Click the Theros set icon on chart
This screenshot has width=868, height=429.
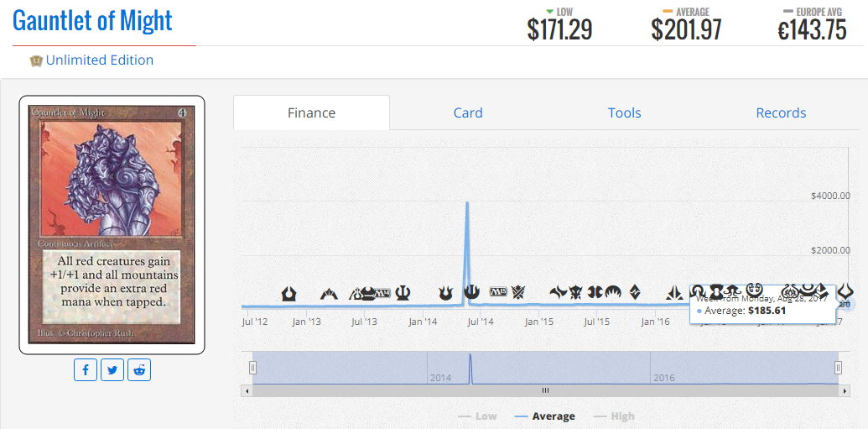click(405, 293)
